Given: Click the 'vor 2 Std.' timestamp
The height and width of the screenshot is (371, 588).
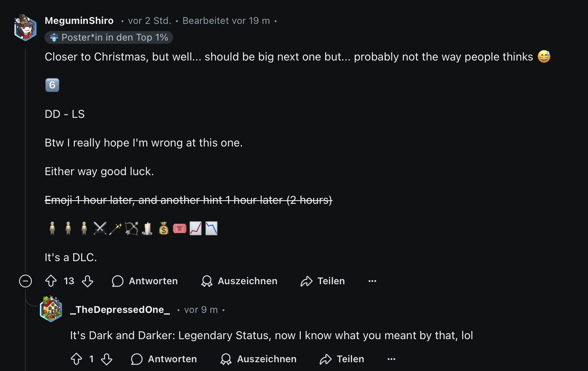Looking at the screenshot, I should point(150,21).
